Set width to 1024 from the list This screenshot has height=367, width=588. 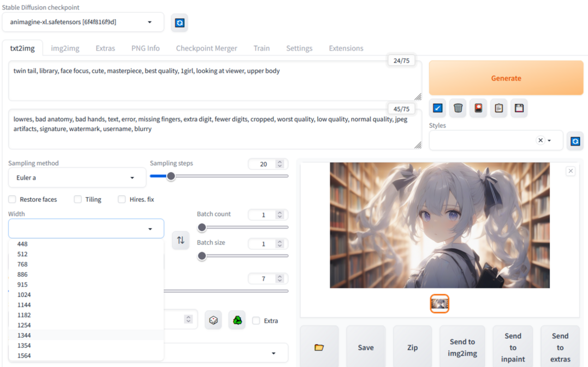click(x=86, y=295)
